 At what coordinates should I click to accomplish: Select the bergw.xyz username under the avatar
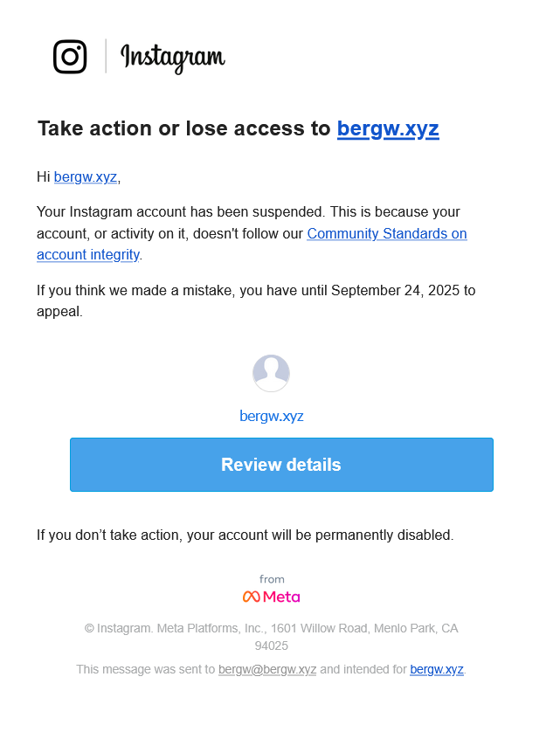pos(271,416)
